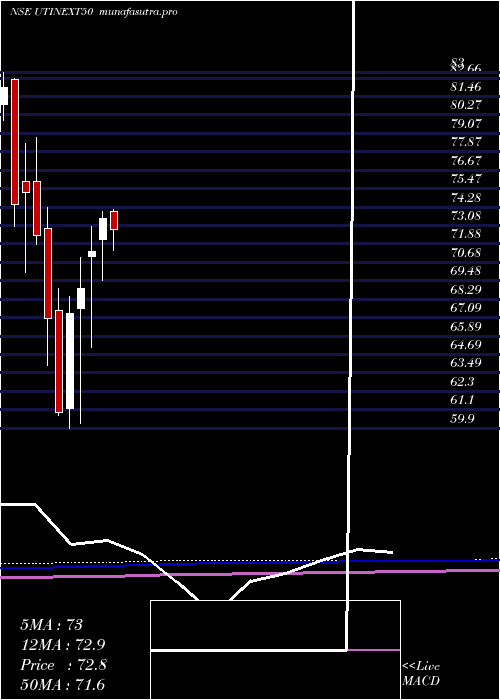Click the 70.68 price axis label
Viewport: 500px width, 700px height.
click(x=466, y=253)
